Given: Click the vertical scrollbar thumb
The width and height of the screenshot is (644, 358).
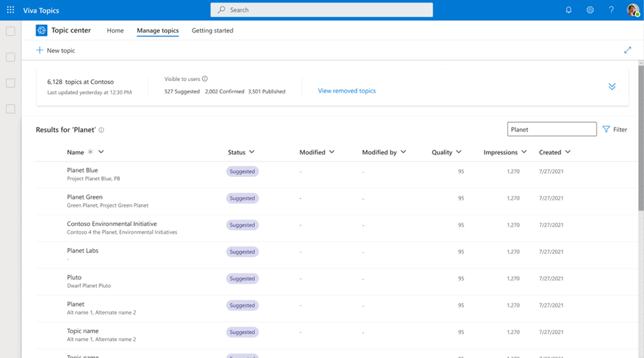Looking at the screenshot, I should click(641, 138).
